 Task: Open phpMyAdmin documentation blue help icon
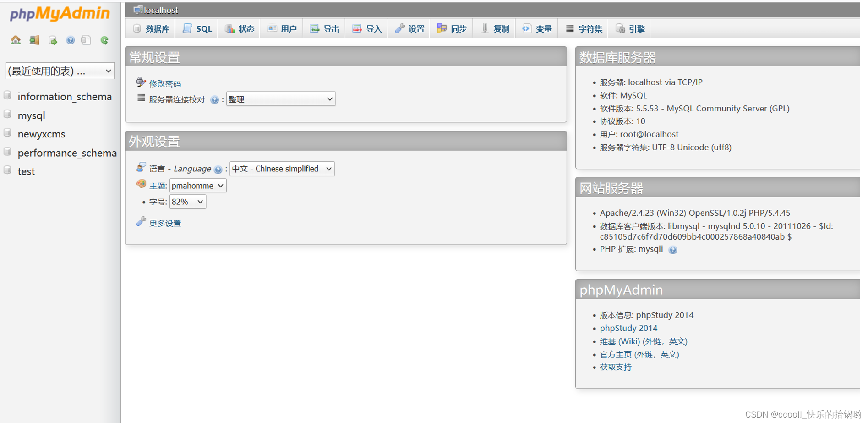click(x=70, y=40)
